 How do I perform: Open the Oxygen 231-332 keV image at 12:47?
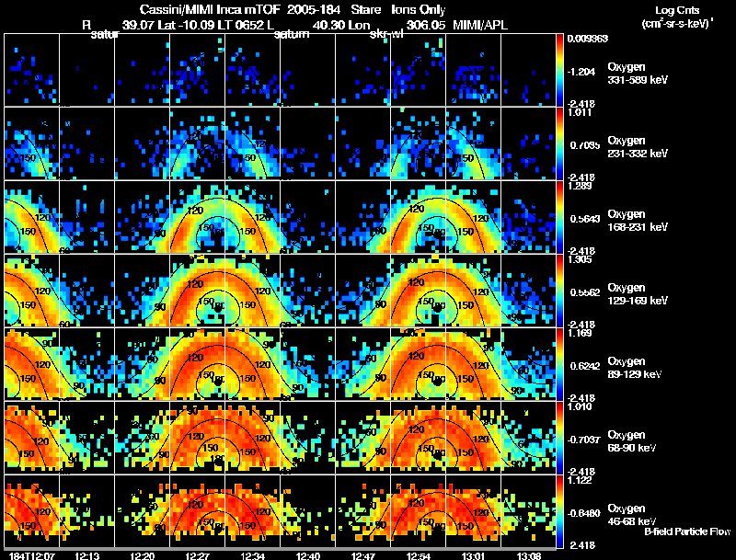pos(362,143)
